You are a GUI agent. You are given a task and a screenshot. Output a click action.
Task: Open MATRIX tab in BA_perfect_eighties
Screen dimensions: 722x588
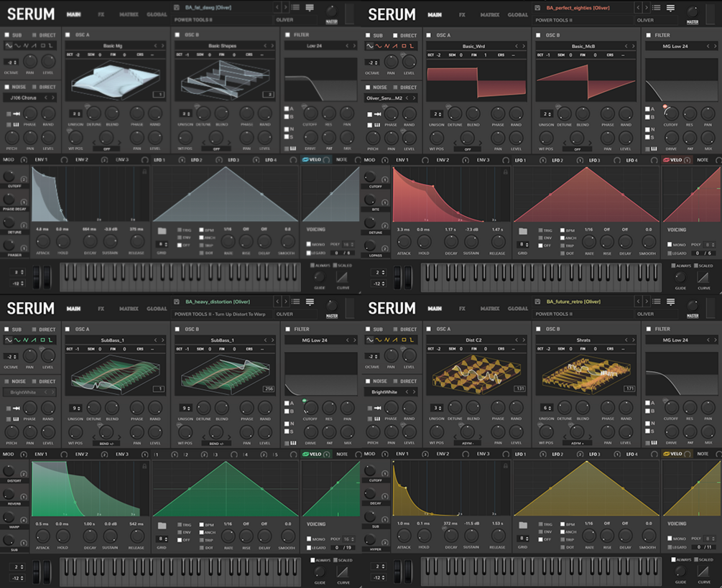(489, 15)
